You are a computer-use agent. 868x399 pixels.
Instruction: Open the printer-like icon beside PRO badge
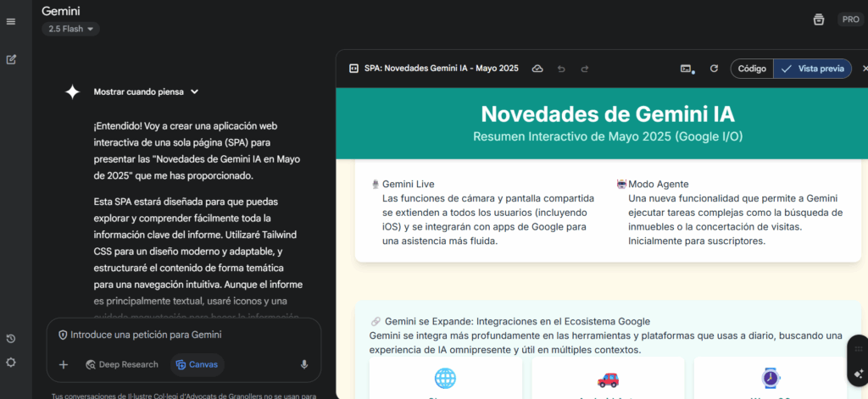(x=819, y=19)
